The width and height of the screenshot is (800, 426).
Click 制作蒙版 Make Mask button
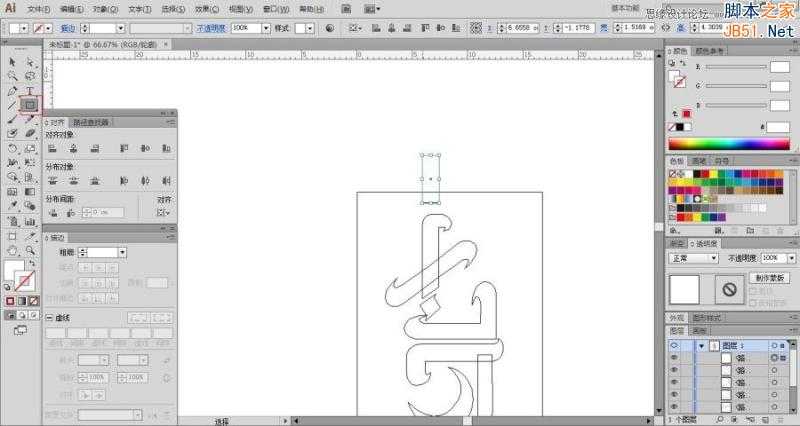(x=769, y=278)
